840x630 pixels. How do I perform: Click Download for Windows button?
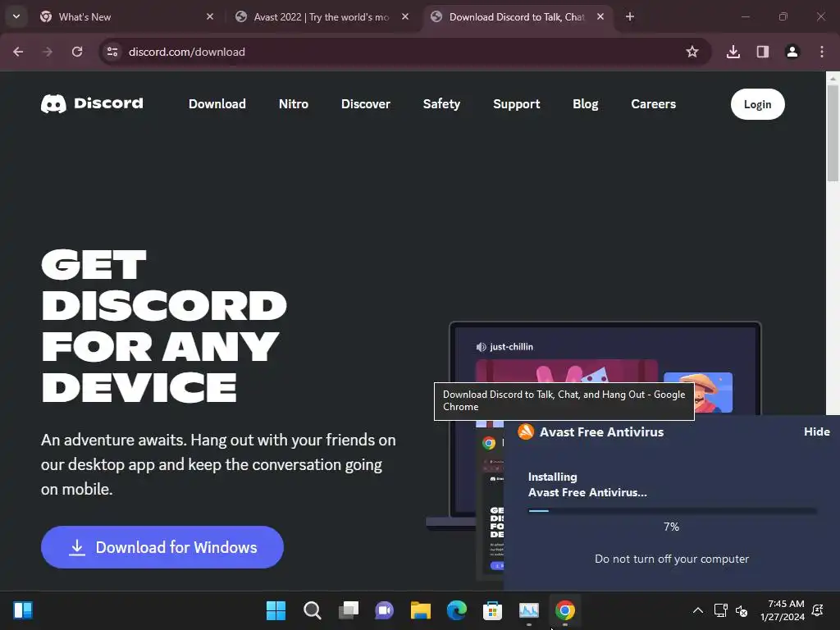coord(162,547)
